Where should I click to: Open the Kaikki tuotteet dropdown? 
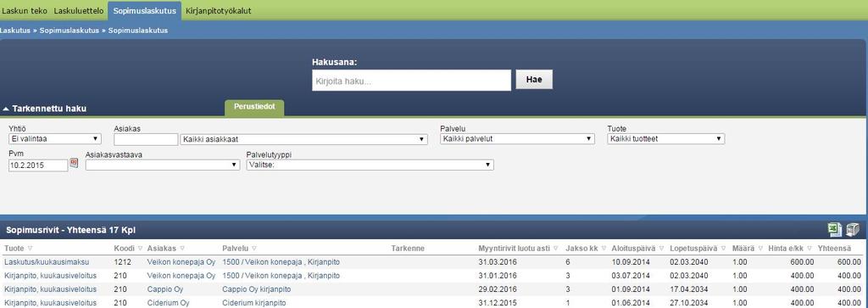pyautogui.click(x=666, y=139)
